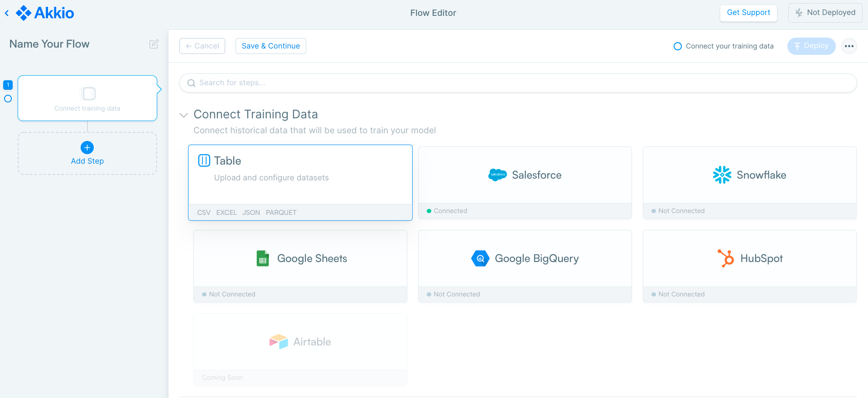Focus the Search for steps field

[x=518, y=83]
